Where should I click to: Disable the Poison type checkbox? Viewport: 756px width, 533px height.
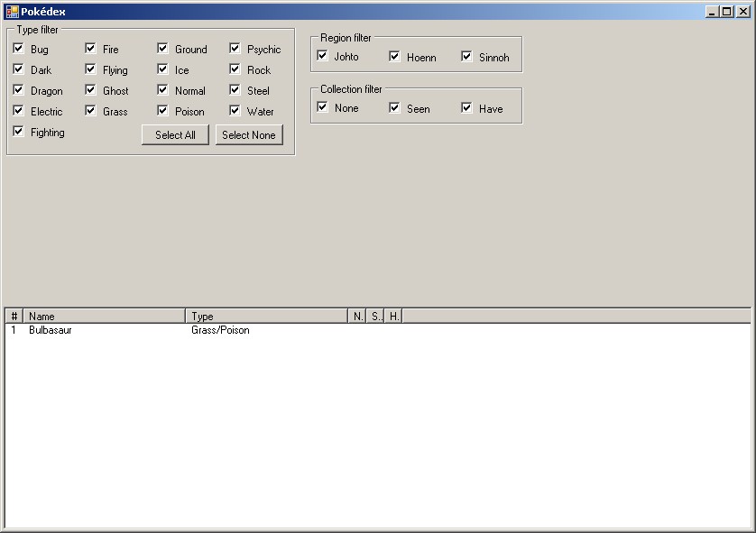[x=162, y=111]
